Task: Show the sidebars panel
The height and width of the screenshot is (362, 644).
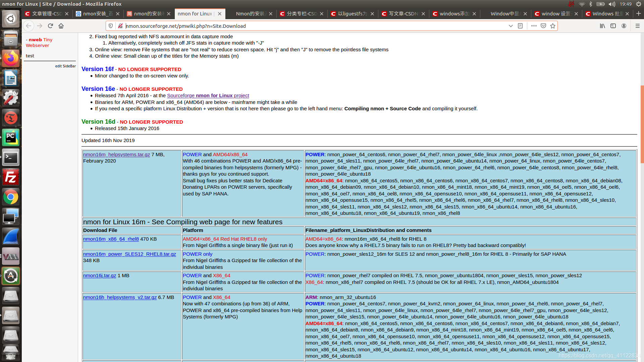Action: click(x=613, y=26)
